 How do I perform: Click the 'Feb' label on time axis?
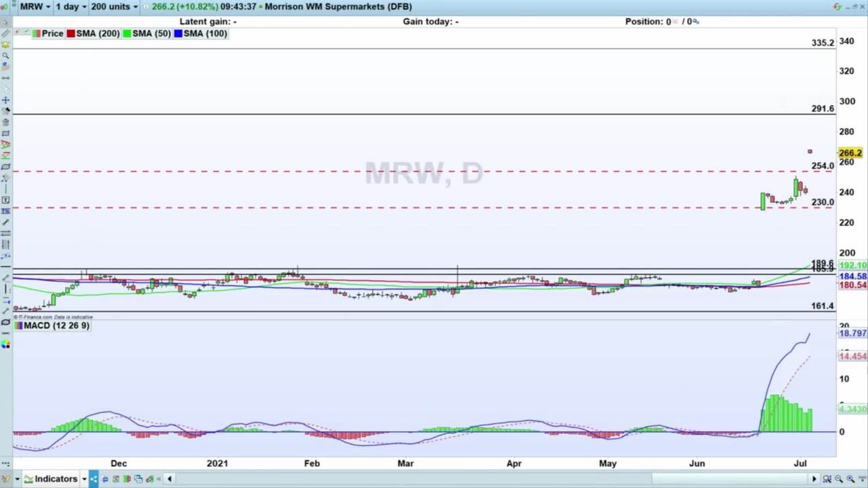pyautogui.click(x=312, y=464)
